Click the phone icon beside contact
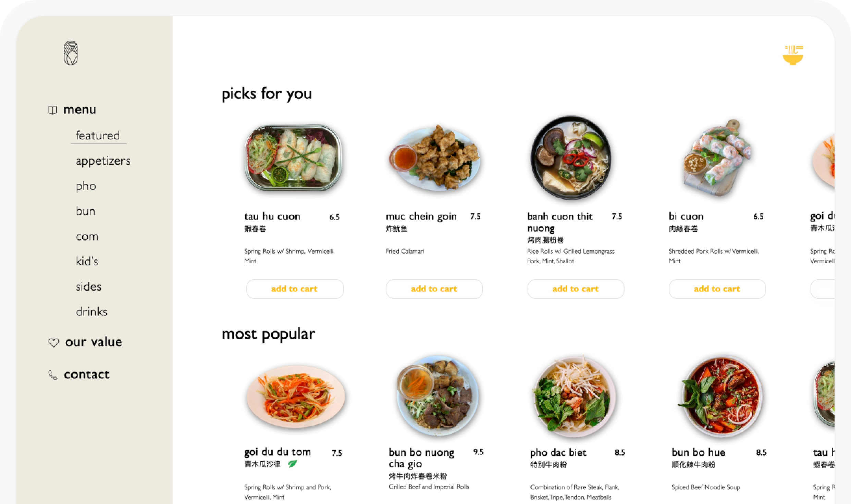Screen dimensions: 851x504 click(53, 375)
